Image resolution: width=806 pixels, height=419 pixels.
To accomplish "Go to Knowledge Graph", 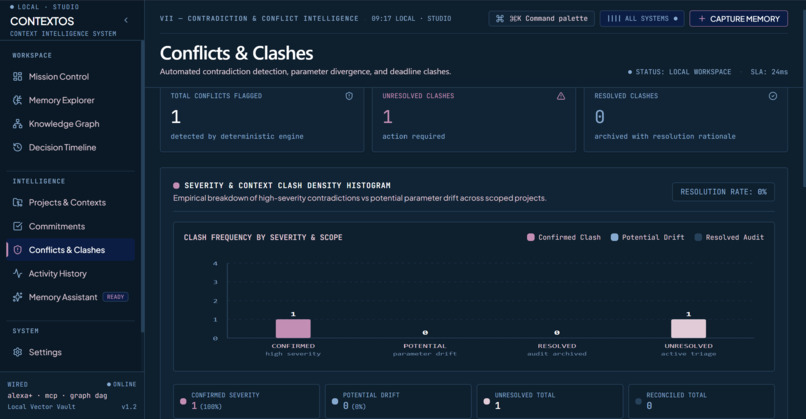I will tap(70, 124).
